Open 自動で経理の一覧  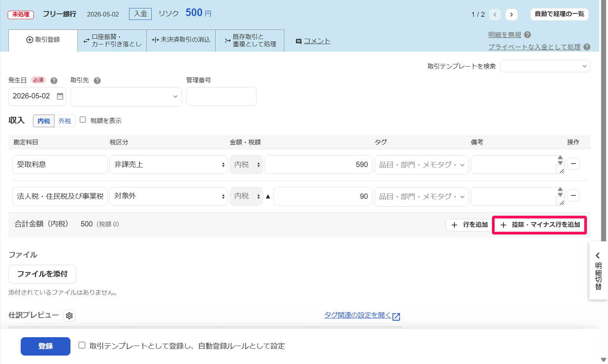point(559,14)
